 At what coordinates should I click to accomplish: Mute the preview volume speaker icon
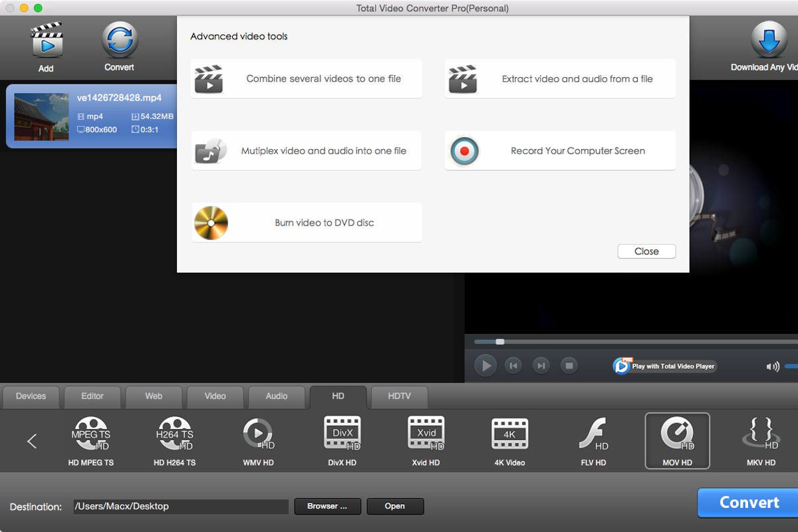[x=772, y=366]
